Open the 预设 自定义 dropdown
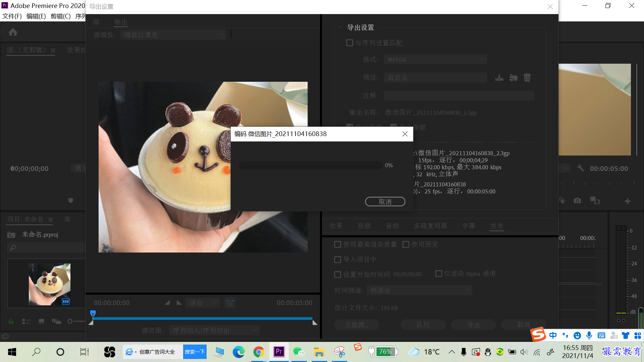The height and width of the screenshot is (362, 644). click(435, 78)
